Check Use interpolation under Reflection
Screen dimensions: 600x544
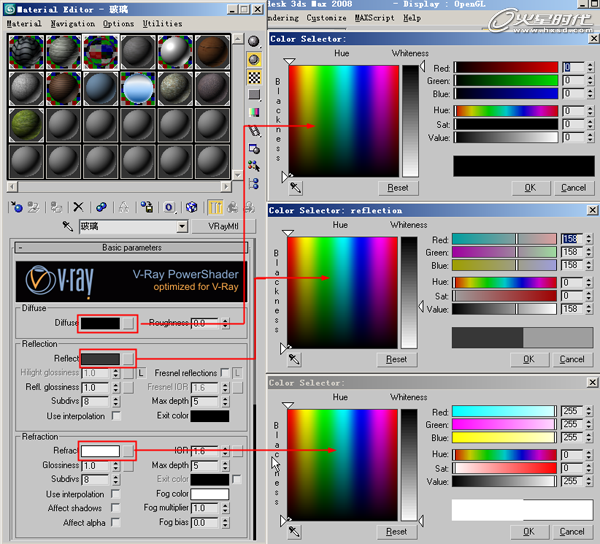(117, 416)
